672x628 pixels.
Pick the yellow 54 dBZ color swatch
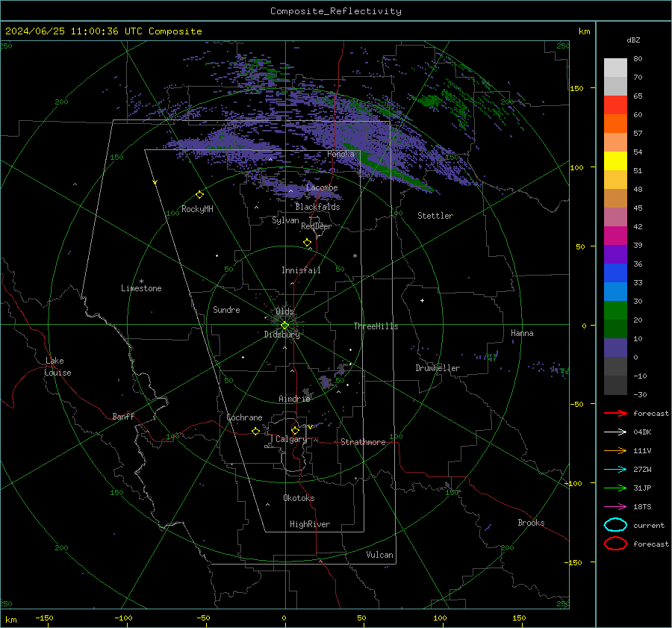pyautogui.click(x=615, y=161)
